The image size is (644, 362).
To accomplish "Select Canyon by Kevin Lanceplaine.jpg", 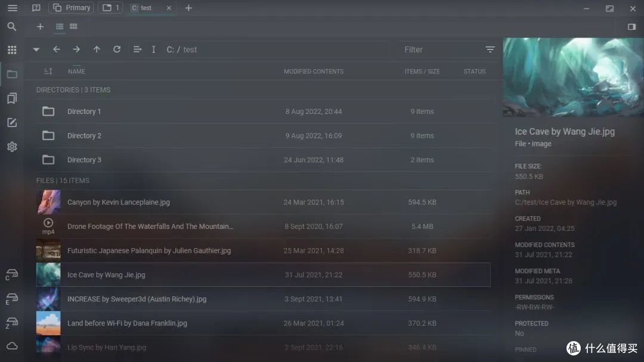I will [264, 202].
